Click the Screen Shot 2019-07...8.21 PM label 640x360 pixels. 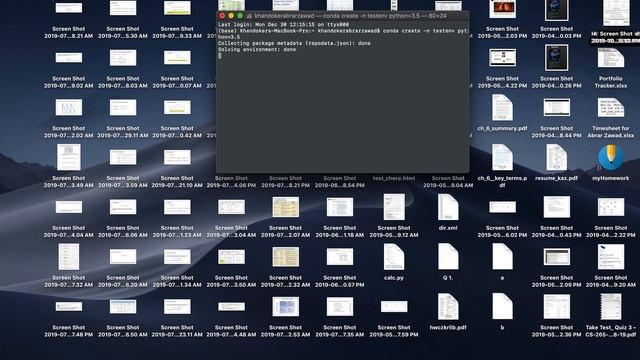point(285,182)
